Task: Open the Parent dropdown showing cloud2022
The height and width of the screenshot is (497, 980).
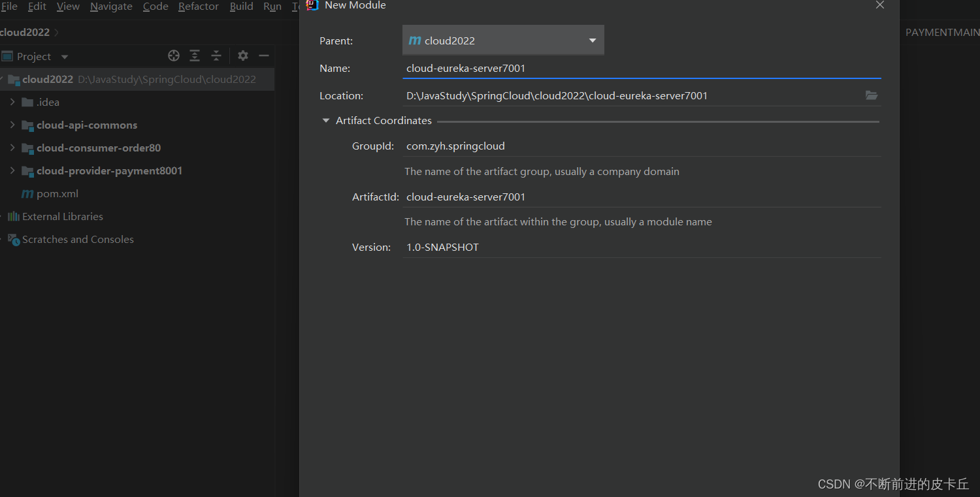Action: 503,40
